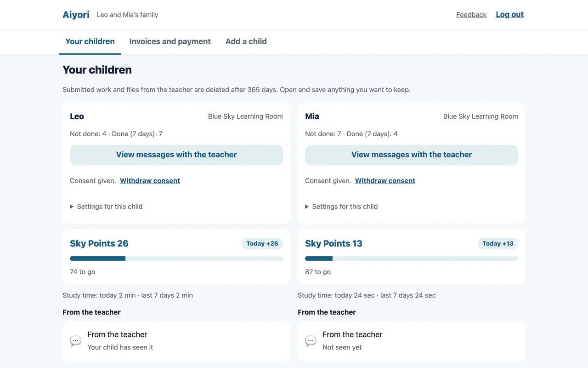Click the Aiyori logo
Image resolution: width=588 pixels, height=368 pixels.
coord(76,15)
